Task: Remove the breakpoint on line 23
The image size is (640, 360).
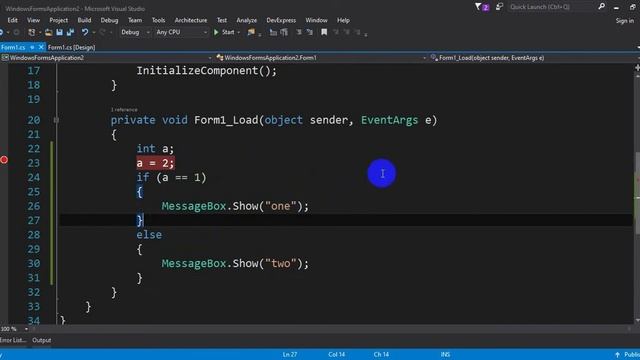Action: pos(4,160)
